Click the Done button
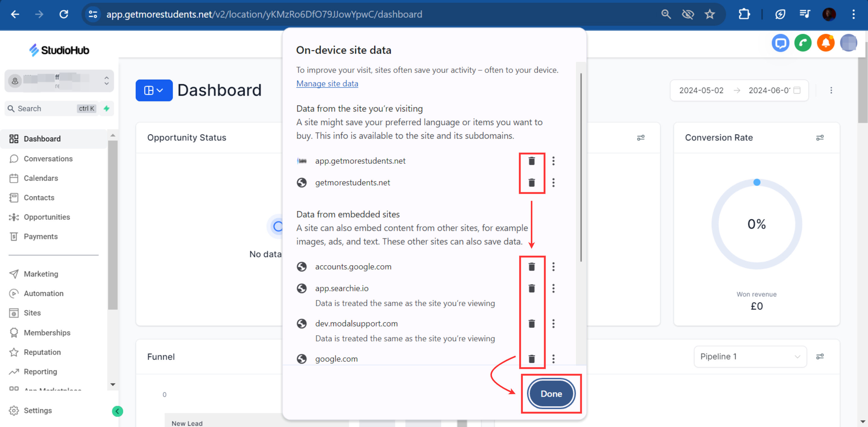The image size is (868, 427). pos(551,393)
